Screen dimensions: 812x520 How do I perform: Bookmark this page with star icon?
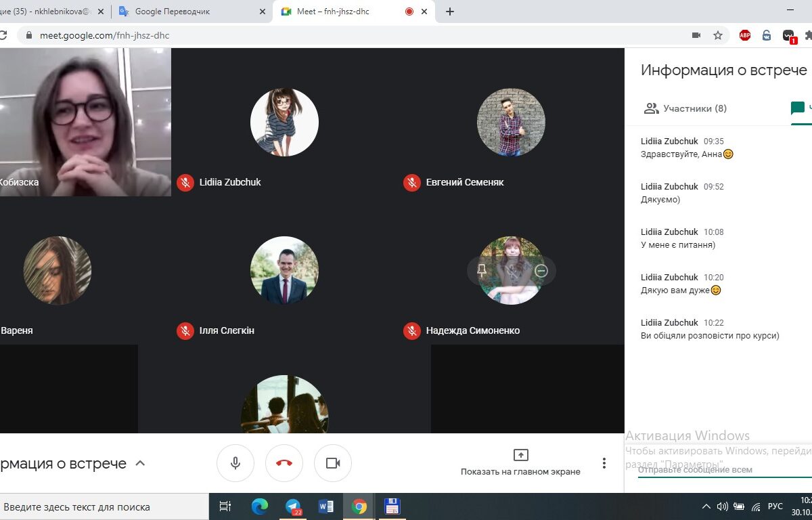tap(718, 35)
